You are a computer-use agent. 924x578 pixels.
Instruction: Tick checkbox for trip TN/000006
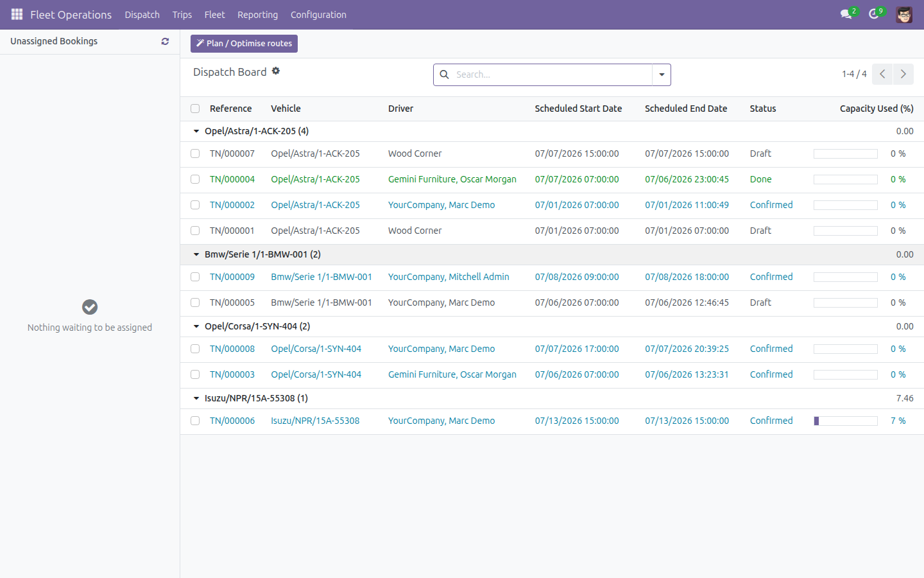pos(195,421)
